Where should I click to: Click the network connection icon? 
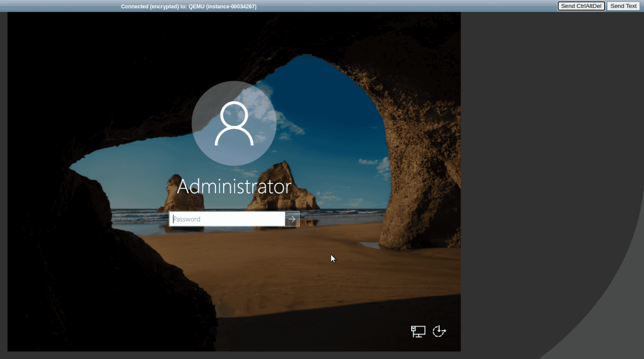pos(418,331)
